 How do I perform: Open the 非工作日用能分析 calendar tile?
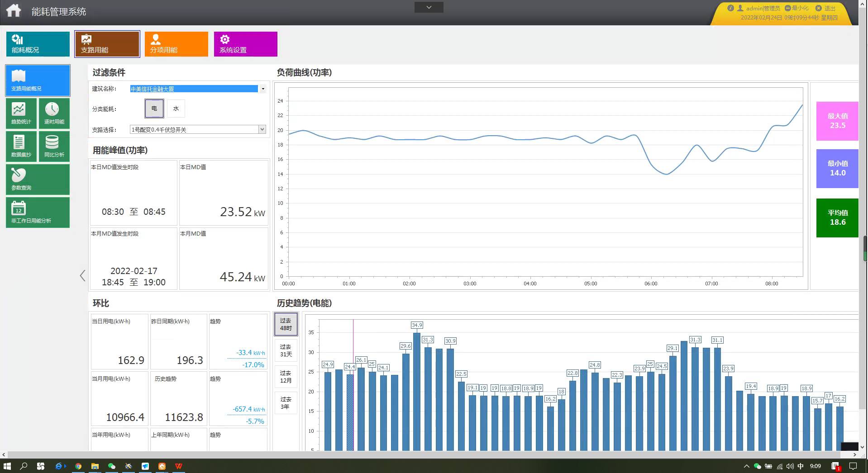[x=38, y=213]
